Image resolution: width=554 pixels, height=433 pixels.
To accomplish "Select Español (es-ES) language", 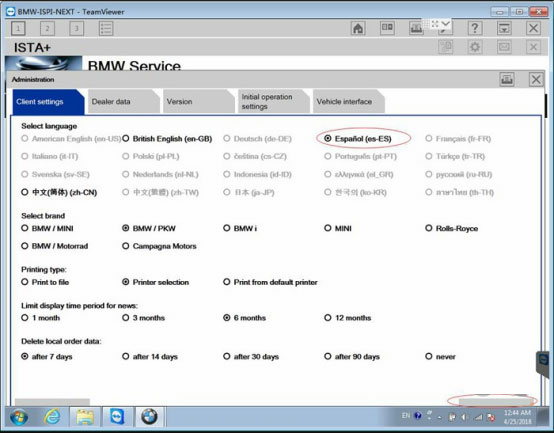I will pos(358,139).
